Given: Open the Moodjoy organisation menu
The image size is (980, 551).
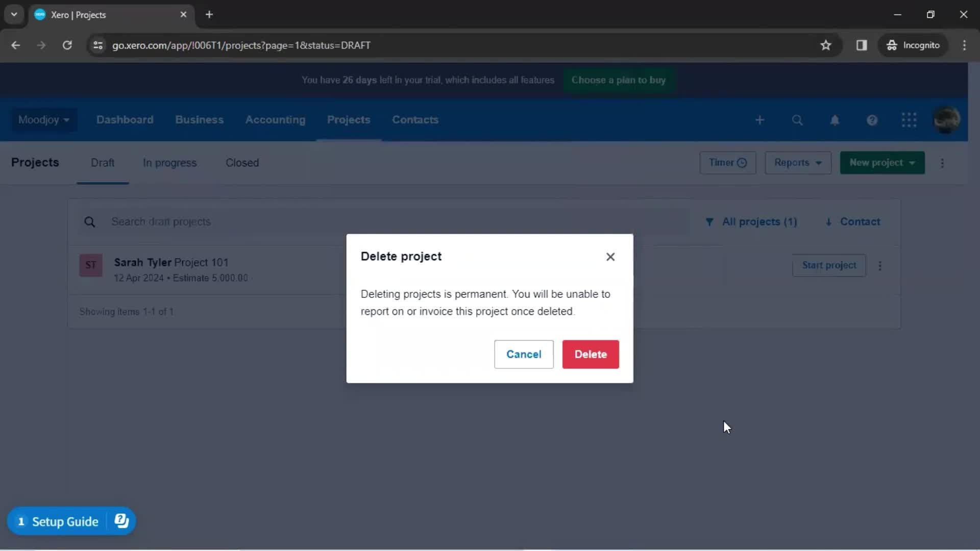Looking at the screenshot, I should coord(44,120).
